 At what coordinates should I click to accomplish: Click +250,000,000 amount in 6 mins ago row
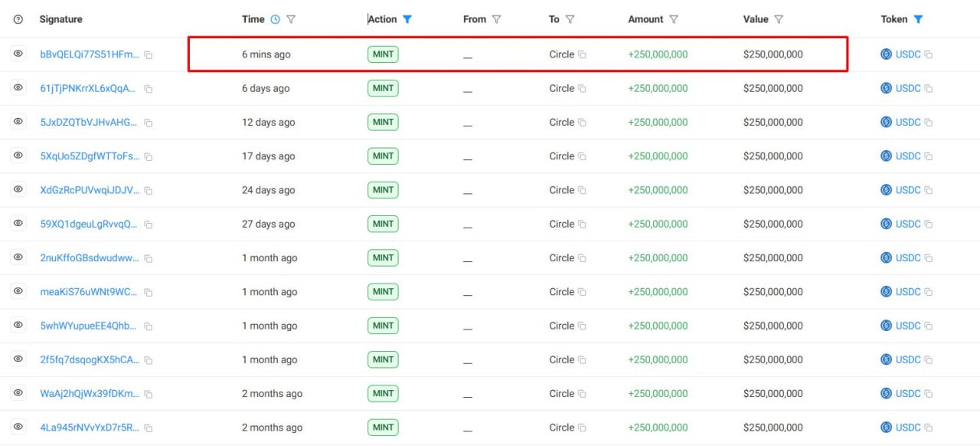[658, 54]
